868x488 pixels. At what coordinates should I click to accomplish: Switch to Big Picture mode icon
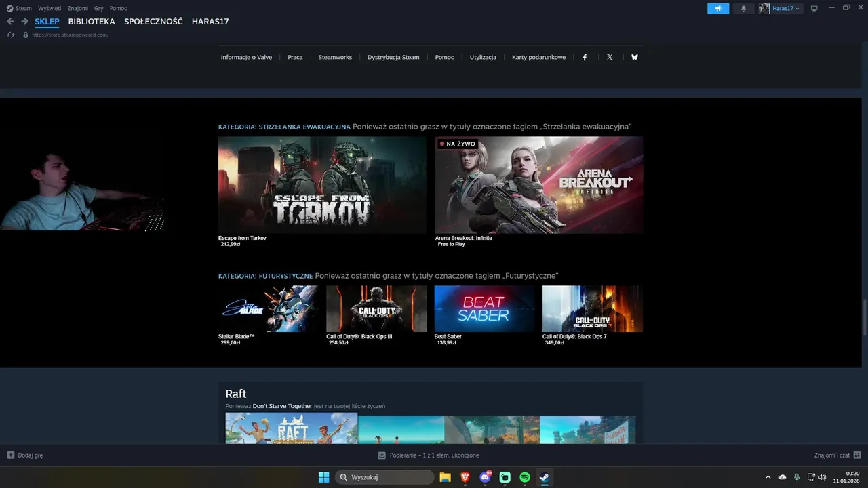click(814, 8)
